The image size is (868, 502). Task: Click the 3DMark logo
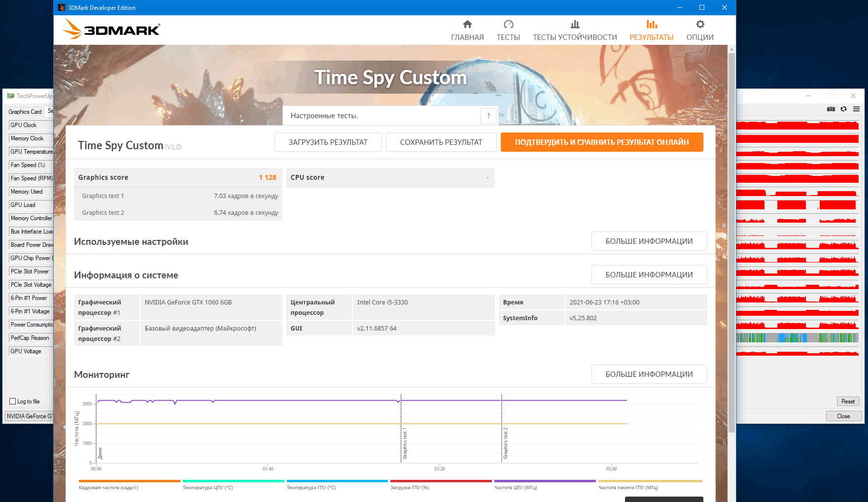pyautogui.click(x=111, y=29)
